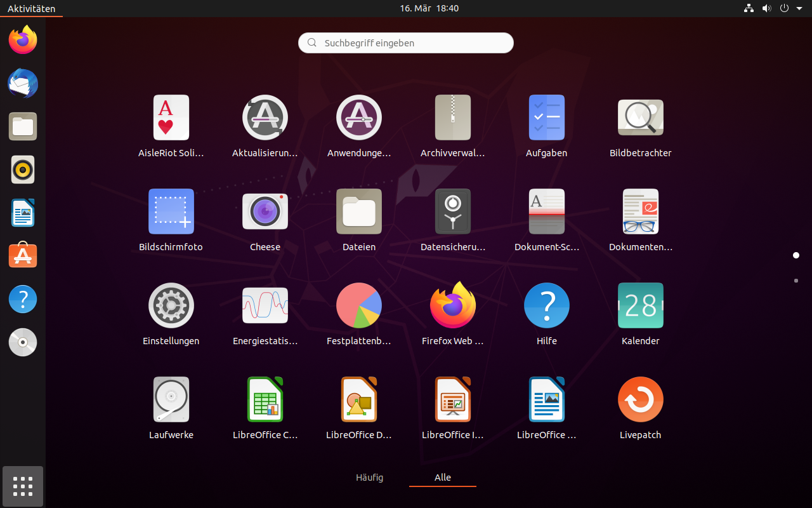The width and height of the screenshot is (812, 508).
Task: Open the clock and date menu
Action: [429, 8]
